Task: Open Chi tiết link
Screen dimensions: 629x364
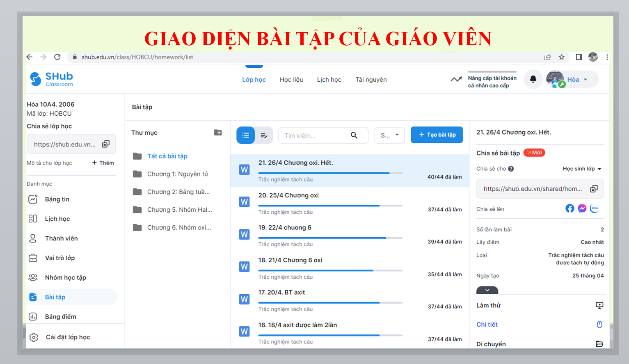Action: coord(487,324)
